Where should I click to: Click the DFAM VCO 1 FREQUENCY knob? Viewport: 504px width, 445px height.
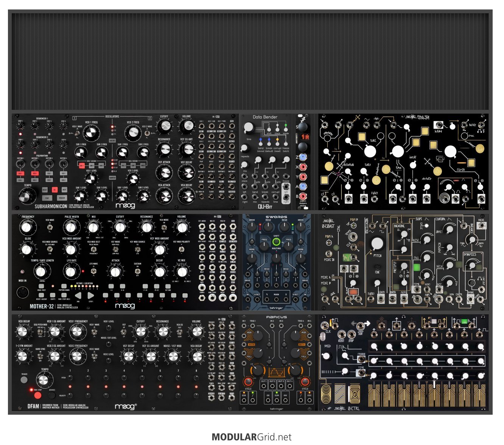[x=77, y=332]
